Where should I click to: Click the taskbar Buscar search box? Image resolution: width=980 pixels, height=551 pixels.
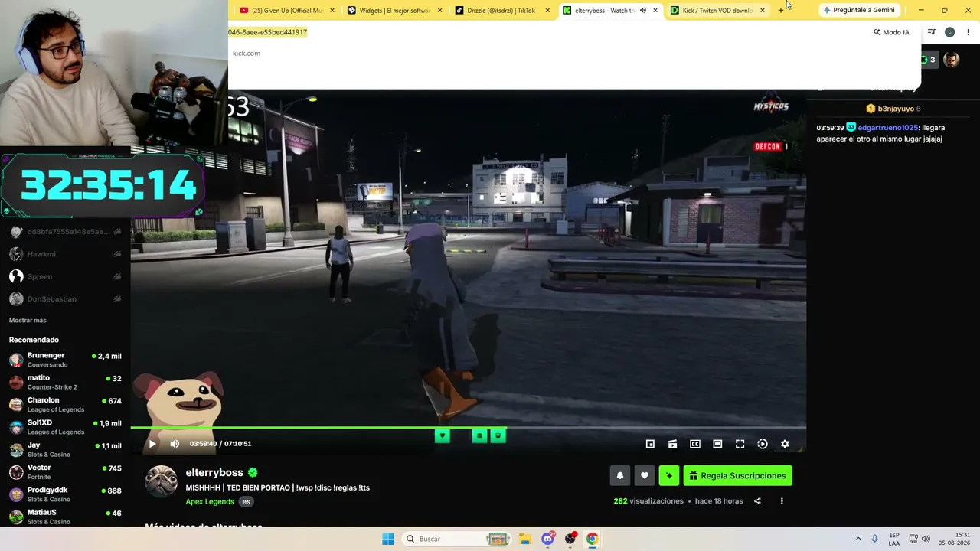coord(457,539)
